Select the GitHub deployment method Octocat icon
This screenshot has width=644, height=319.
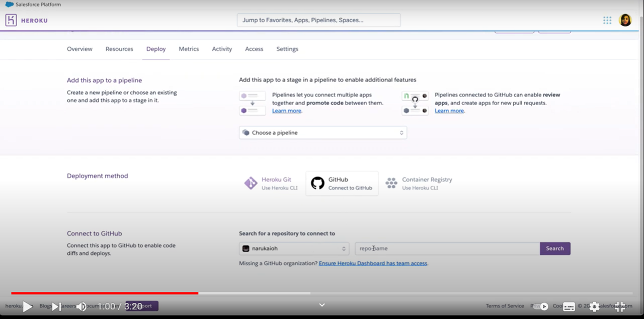coord(317,183)
